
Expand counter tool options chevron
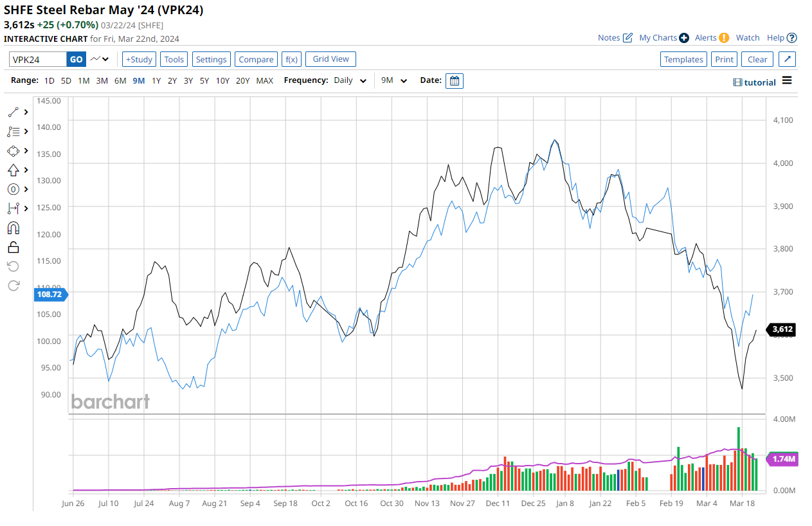click(x=26, y=189)
